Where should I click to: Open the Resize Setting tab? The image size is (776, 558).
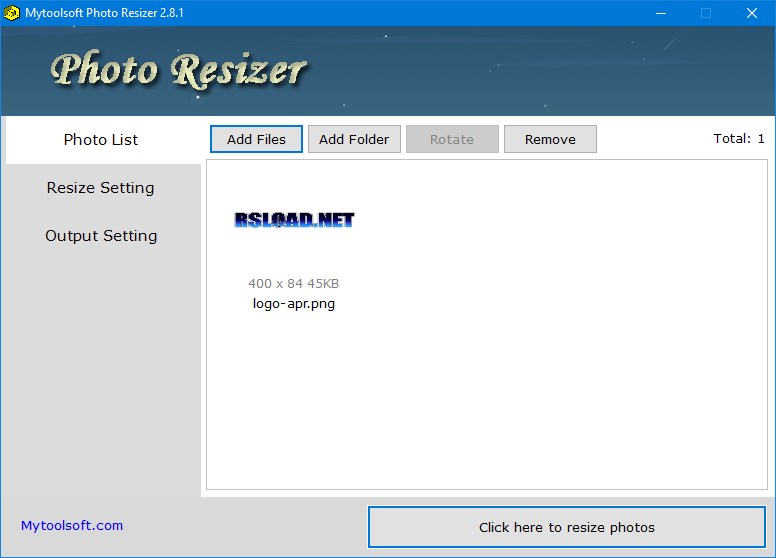pos(100,188)
